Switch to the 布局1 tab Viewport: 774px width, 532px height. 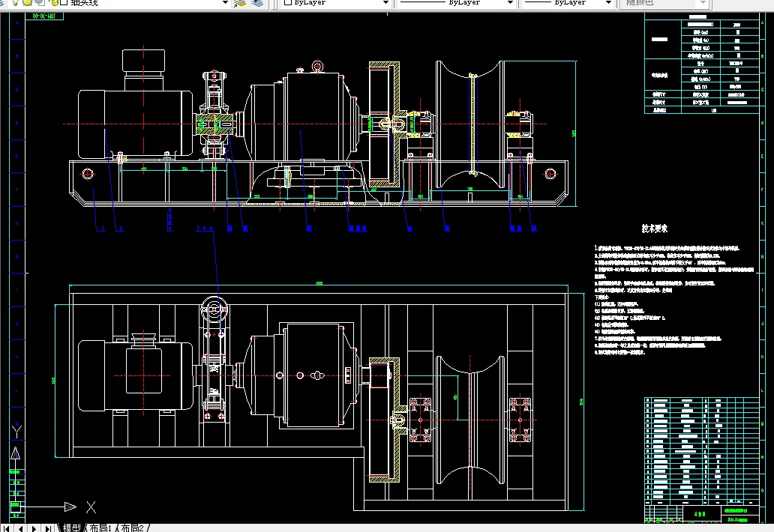pyautogui.click(x=100, y=528)
